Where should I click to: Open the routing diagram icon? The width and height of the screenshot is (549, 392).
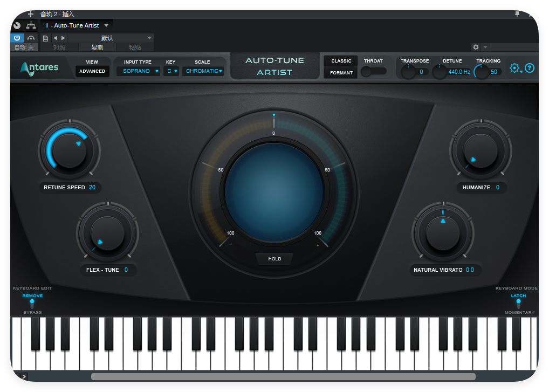pyautogui.click(x=31, y=25)
